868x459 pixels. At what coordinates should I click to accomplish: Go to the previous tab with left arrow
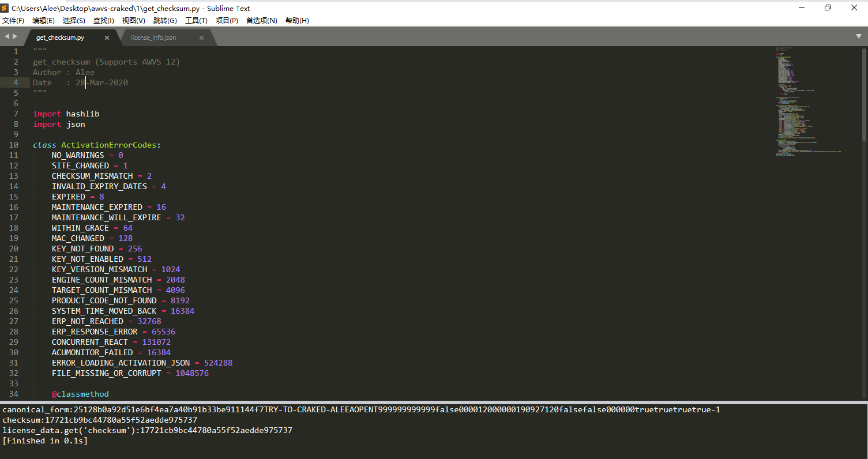click(x=7, y=36)
